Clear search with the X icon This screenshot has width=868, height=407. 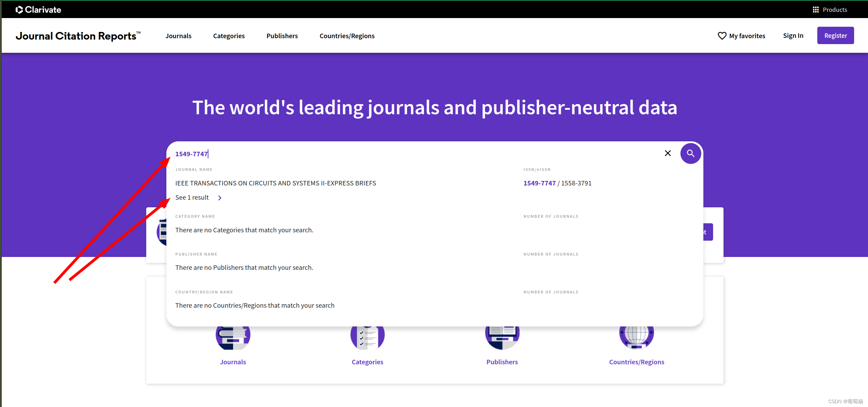click(x=668, y=153)
